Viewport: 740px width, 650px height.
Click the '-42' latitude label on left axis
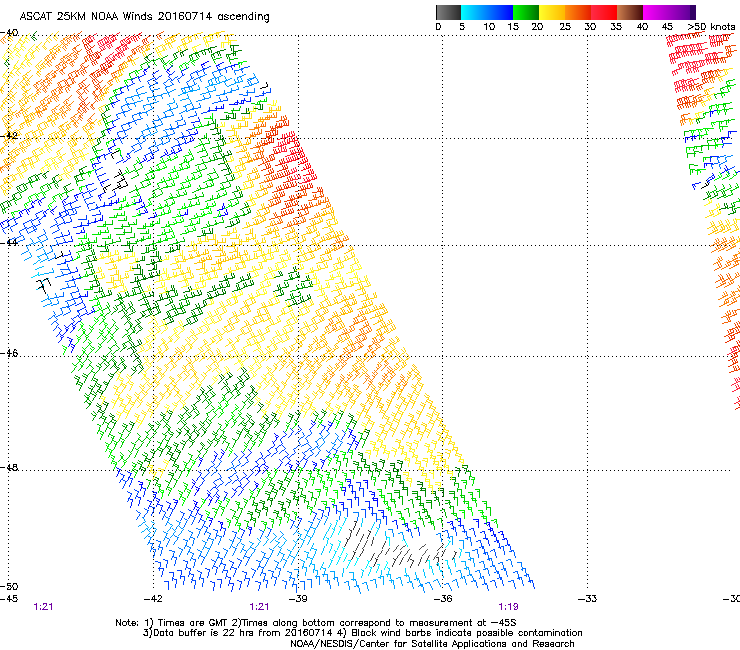click(9, 135)
